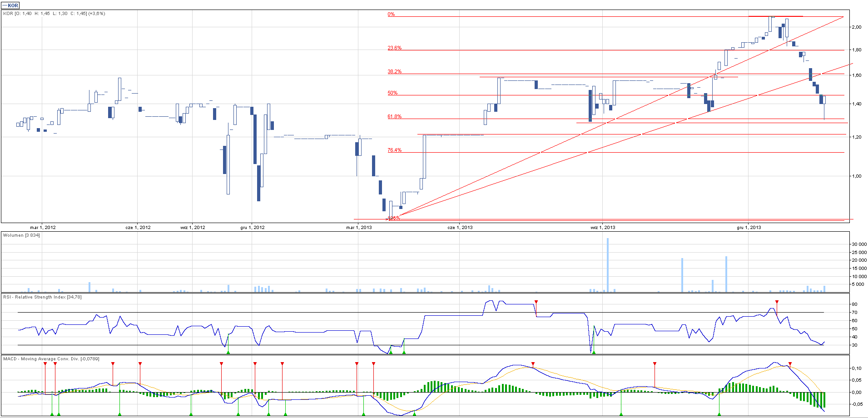The width and height of the screenshot is (868, 418).
Task: Click the leftmost green triangle in RSI panel
Action: tap(228, 352)
